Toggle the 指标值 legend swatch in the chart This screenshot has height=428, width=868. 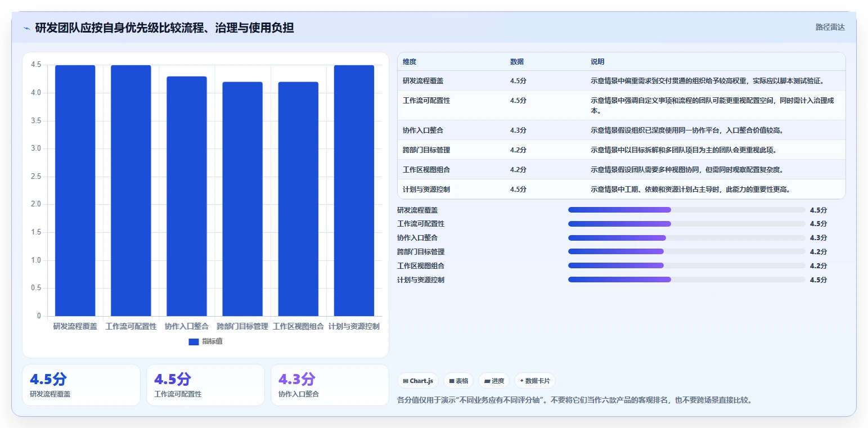194,341
